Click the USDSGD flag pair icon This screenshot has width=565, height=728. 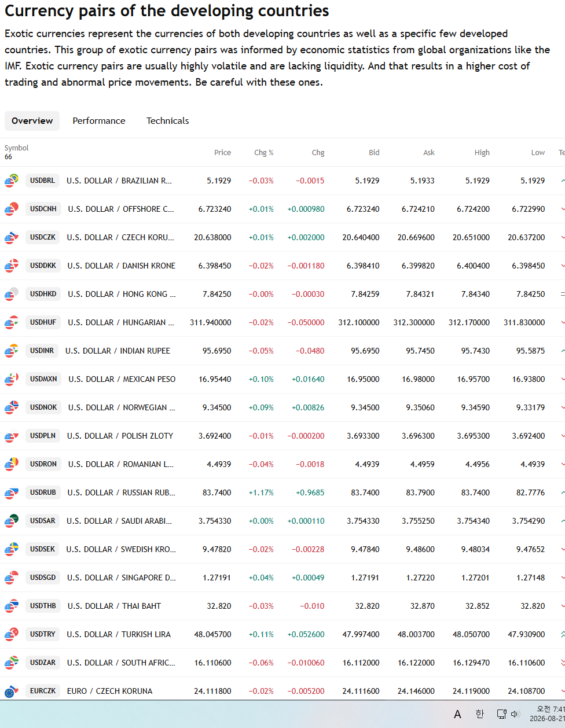(12, 578)
